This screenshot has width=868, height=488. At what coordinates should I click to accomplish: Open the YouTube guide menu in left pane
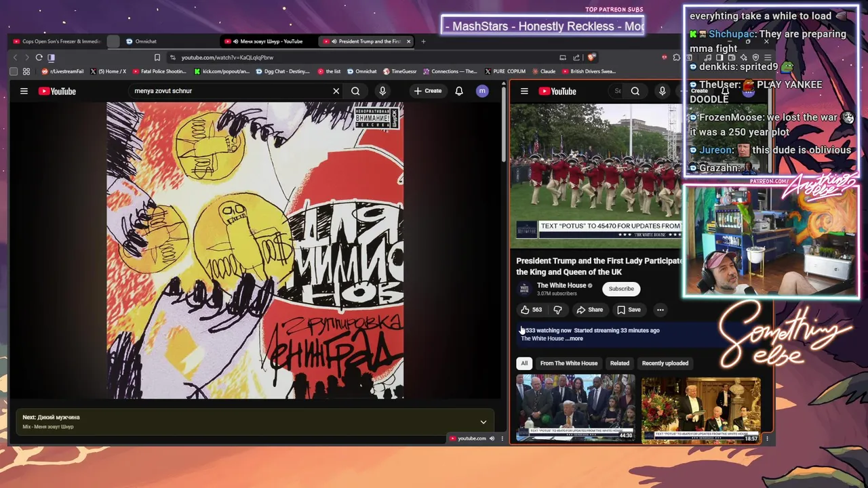[24, 91]
